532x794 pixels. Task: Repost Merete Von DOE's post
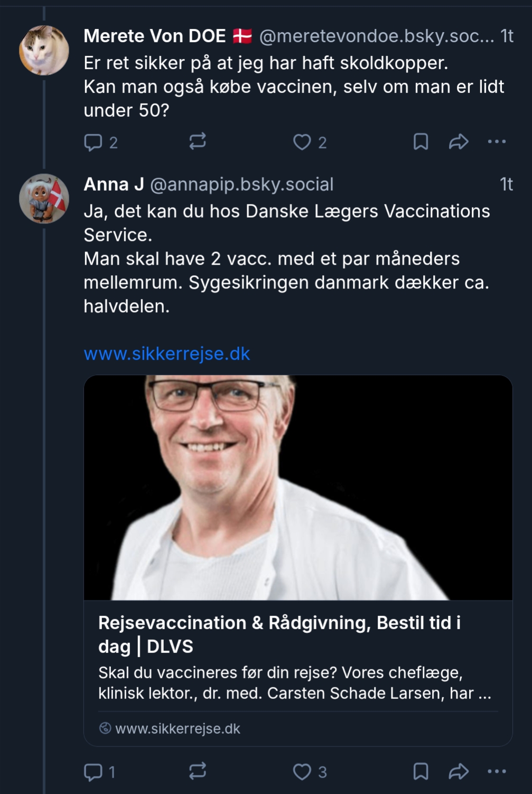coord(198,142)
